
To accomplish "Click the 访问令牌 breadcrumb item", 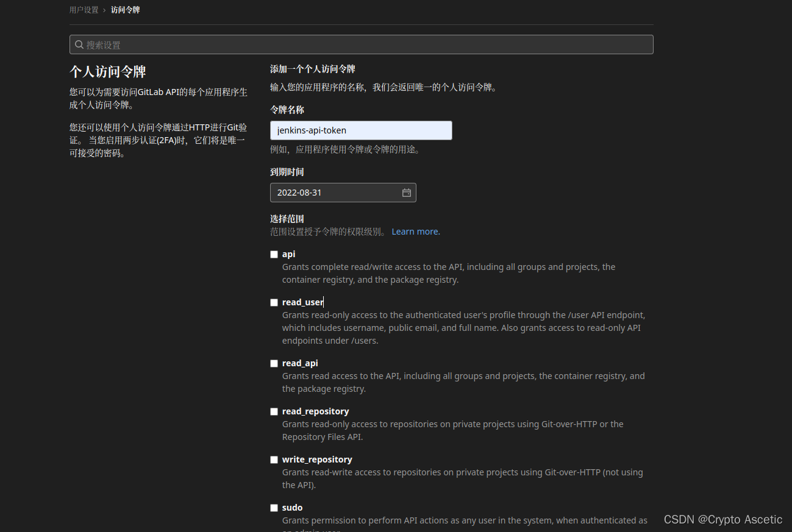I will (x=126, y=10).
